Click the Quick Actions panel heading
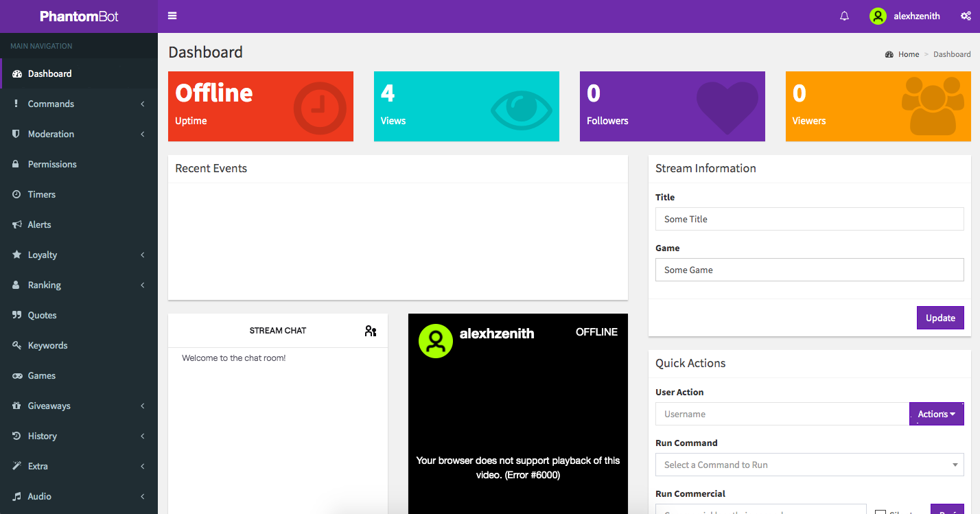 pos(690,363)
